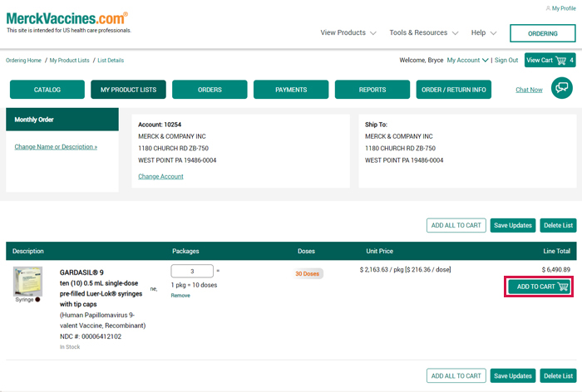The width and height of the screenshot is (582, 392).
Task: Open the ORDERS tab
Action: pos(210,90)
